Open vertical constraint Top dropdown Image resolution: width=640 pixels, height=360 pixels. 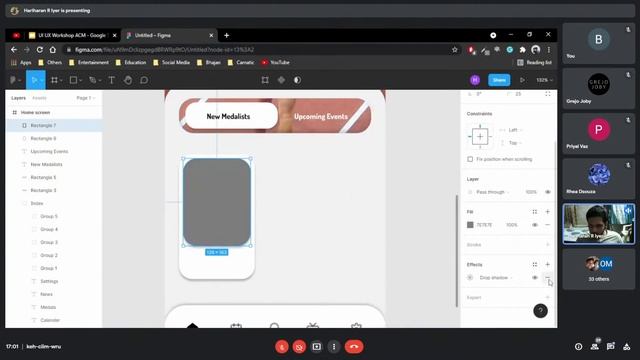pos(515,143)
